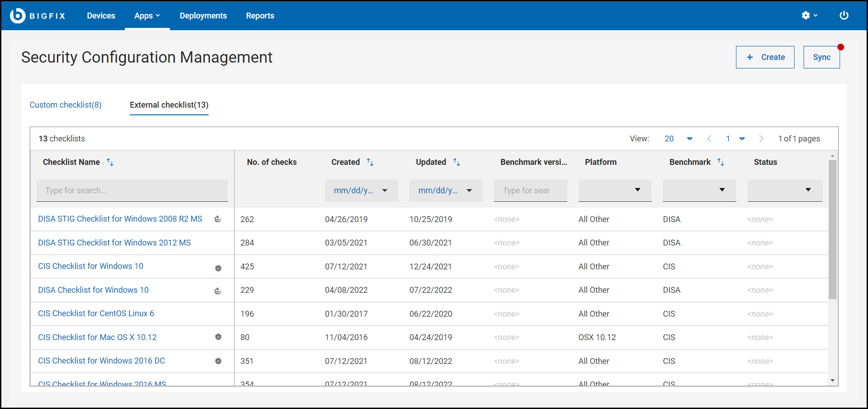Select created date 03/05/2021 cell
The height and width of the screenshot is (409, 868).
346,243
